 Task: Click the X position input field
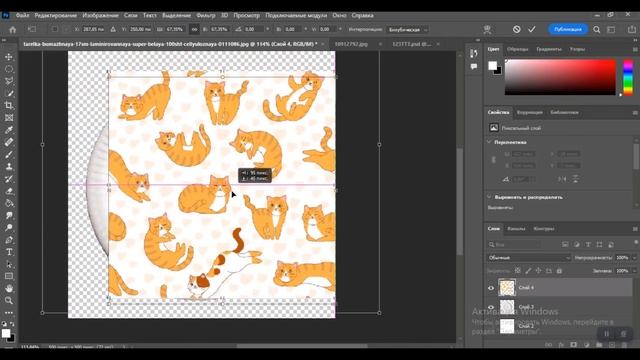94,29
